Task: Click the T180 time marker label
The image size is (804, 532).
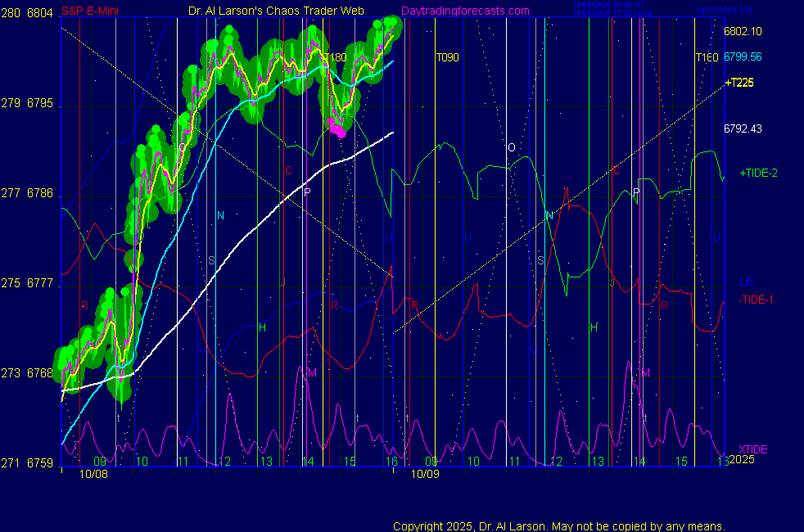Action: [x=335, y=58]
